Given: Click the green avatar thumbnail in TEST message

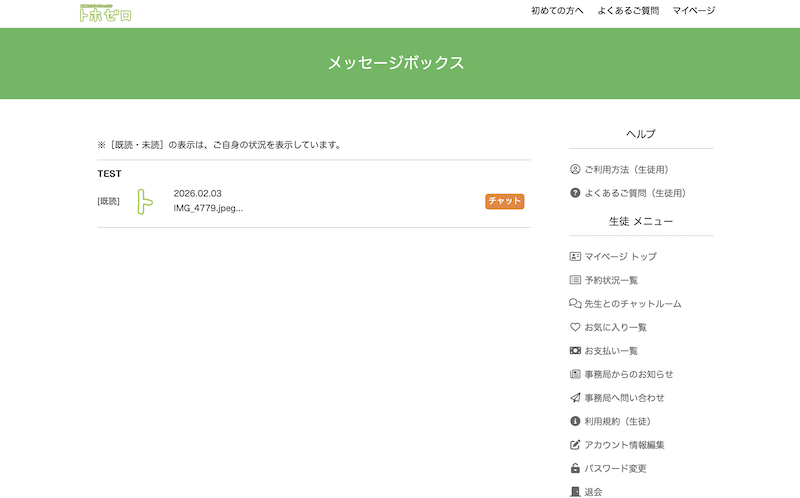Looking at the screenshot, I should click(x=146, y=201).
